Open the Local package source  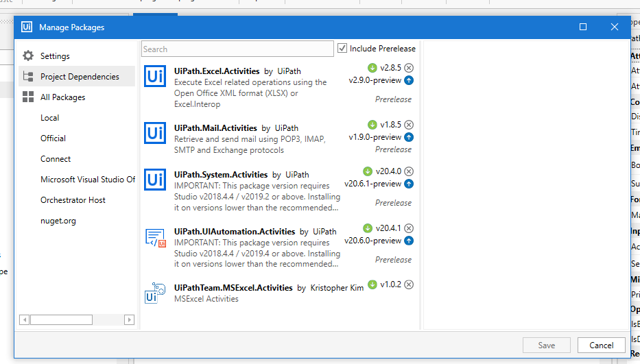tap(50, 118)
